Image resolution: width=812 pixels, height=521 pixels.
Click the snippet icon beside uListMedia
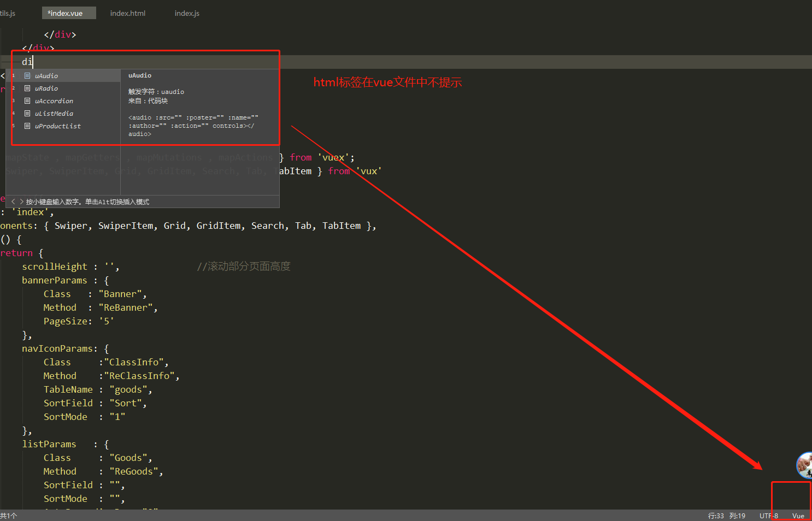[x=27, y=114]
